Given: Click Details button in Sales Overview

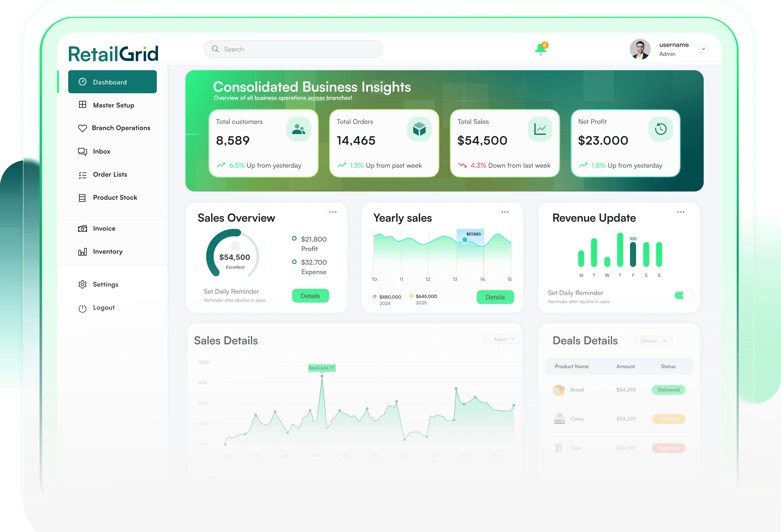Looking at the screenshot, I should [310, 296].
